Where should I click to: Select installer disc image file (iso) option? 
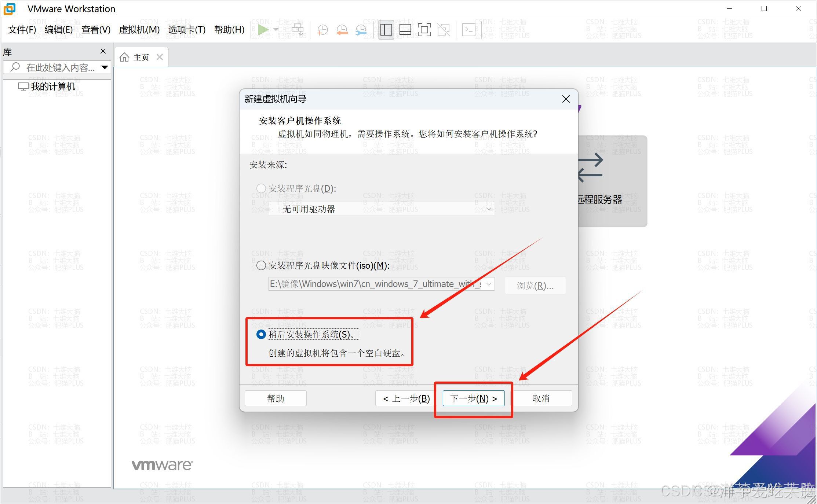point(261,265)
